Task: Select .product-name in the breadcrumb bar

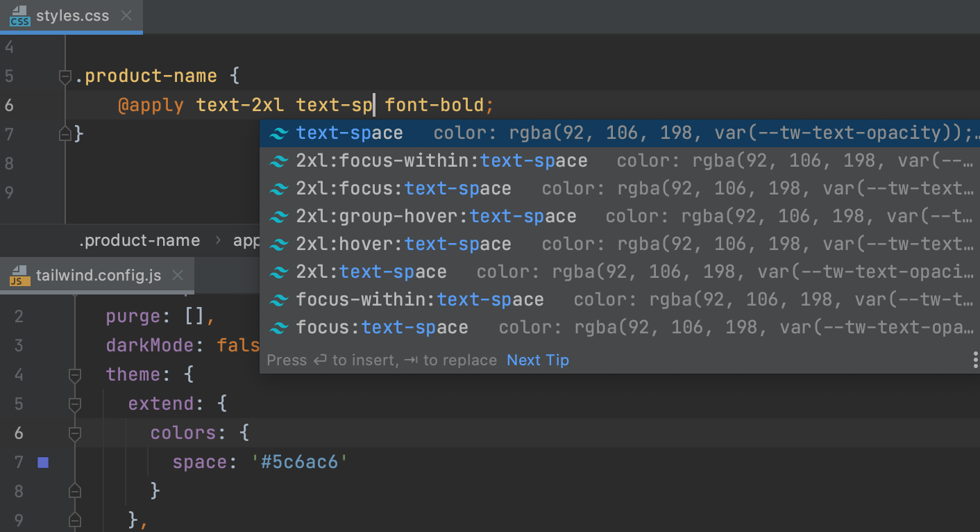Action: coord(140,241)
